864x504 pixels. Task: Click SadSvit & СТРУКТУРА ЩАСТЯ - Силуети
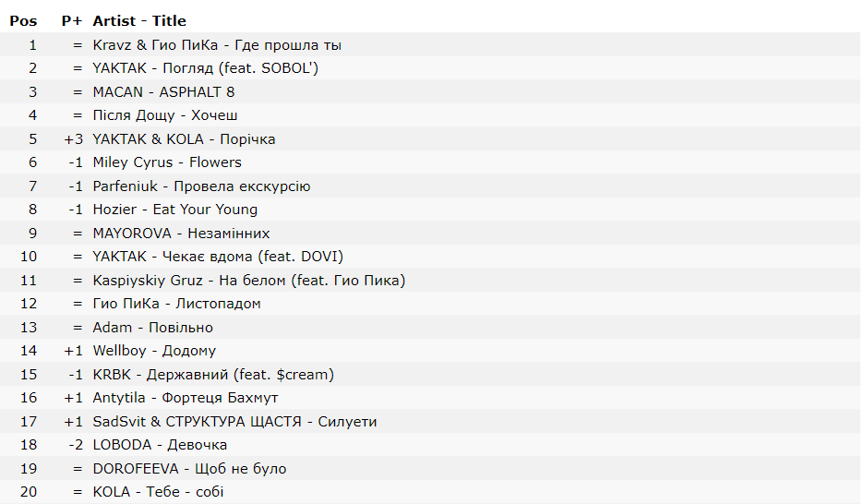tap(234, 422)
